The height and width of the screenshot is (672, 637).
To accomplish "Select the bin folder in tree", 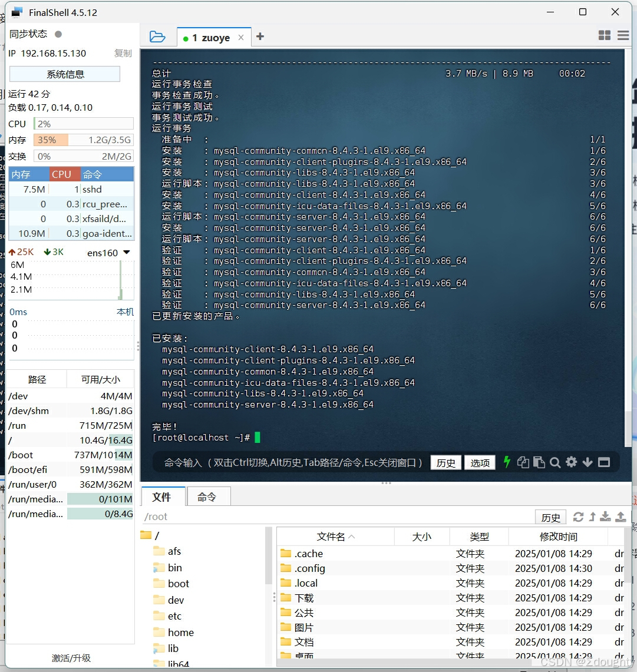I will pyautogui.click(x=167, y=568).
